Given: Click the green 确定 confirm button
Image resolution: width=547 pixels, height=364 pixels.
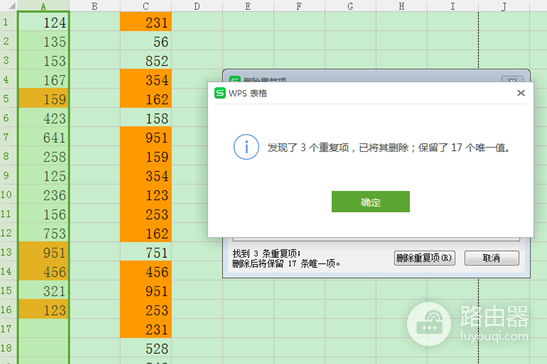Looking at the screenshot, I should point(370,201).
